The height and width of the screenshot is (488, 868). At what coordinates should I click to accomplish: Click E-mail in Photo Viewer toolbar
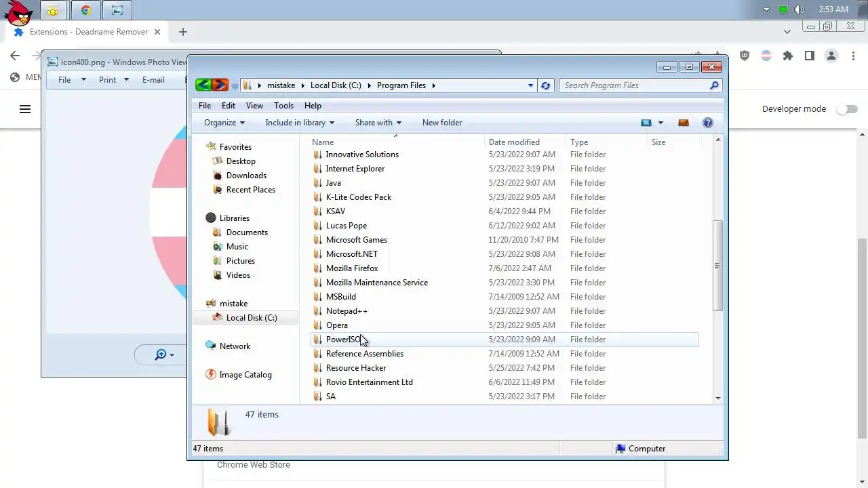point(153,80)
